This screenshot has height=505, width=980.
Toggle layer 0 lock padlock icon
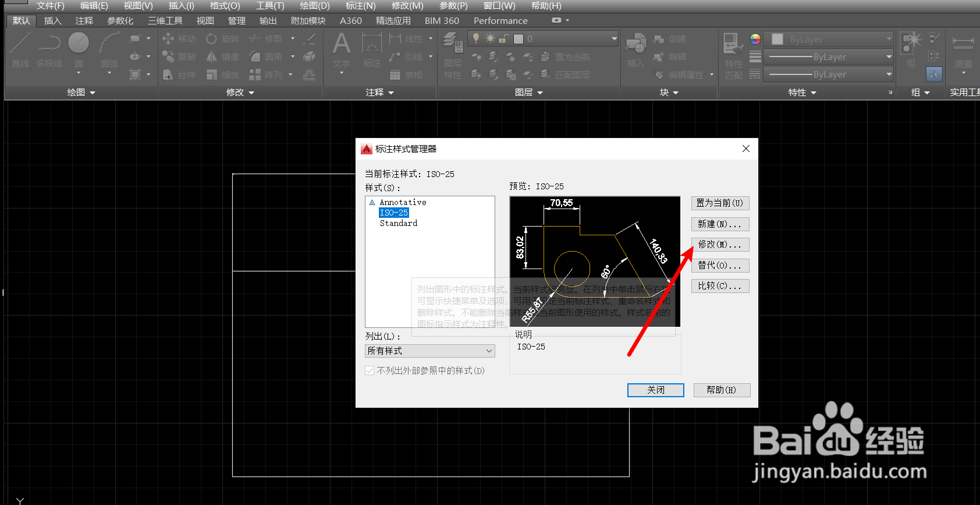504,38
